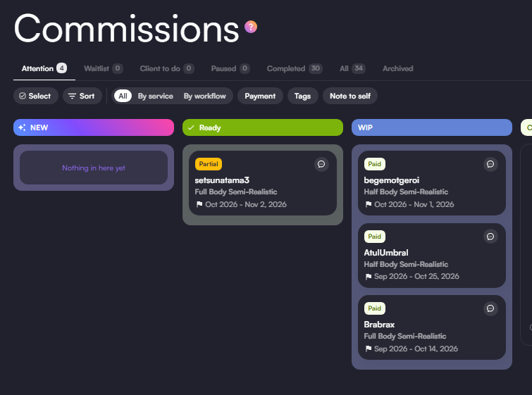Image resolution: width=532 pixels, height=395 pixels.
Task: Show the All commissions tab
Action: coord(352,68)
